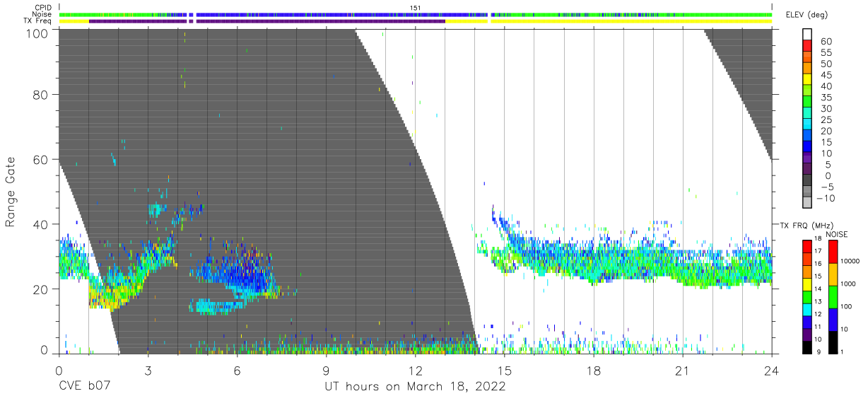This screenshot has height=401, width=868.
Task: Click the 40 tick on the Range Gate axis
Action: pyautogui.click(x=42, y=224)
